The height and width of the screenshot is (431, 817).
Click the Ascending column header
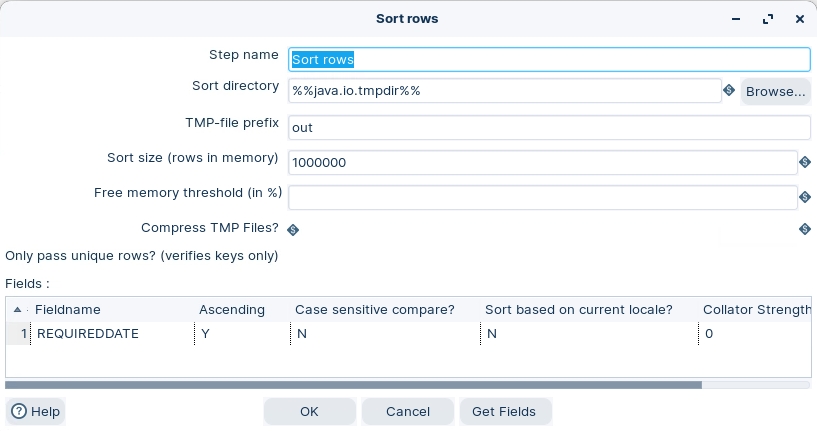coord(232,310)
